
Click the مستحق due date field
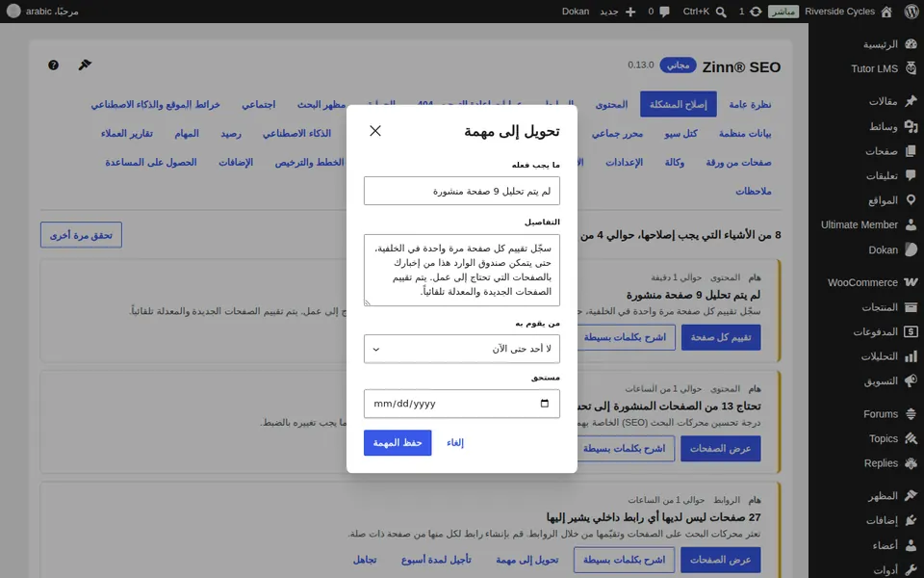click(x=461, y=404)
